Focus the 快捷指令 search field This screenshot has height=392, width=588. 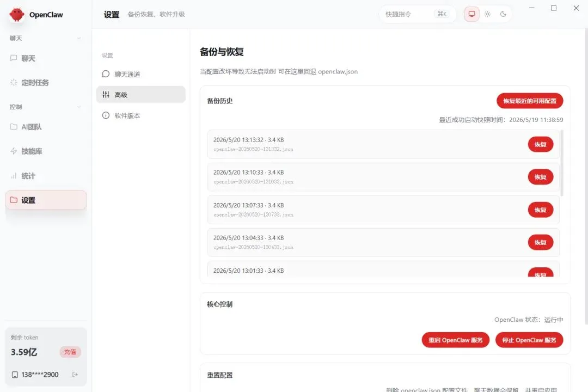418,14
